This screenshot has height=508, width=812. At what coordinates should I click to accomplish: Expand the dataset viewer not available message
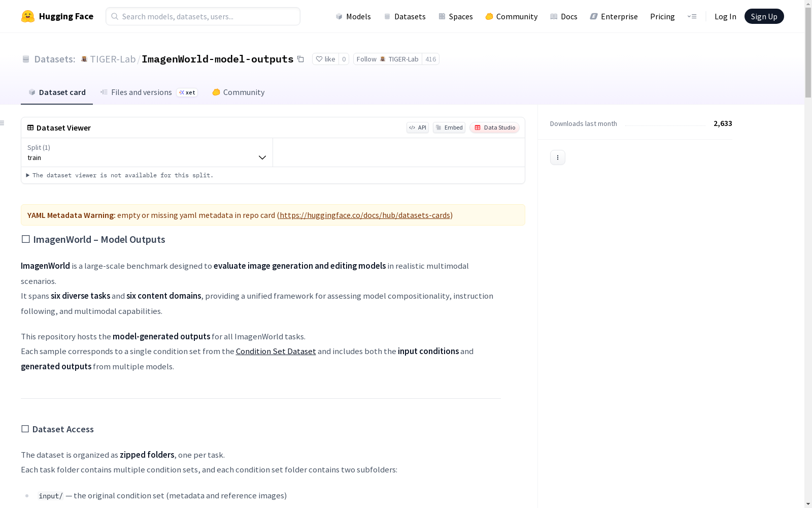[x=120, y=175]
